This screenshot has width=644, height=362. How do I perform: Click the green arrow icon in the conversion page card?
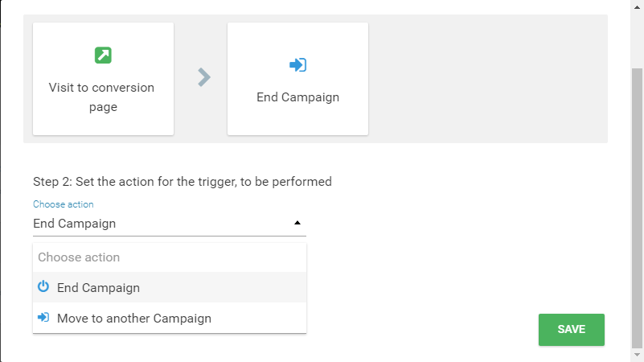point(103,55)
